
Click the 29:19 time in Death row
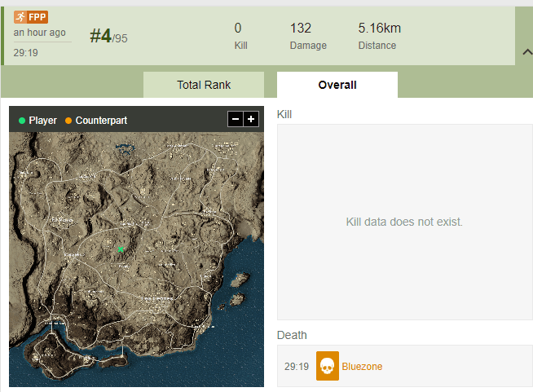coord(297,367)
